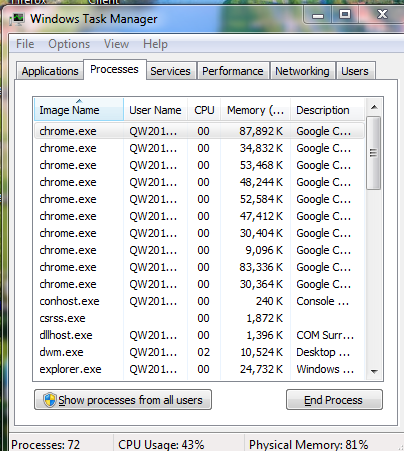Screen dimensions: 404x451
Task: Open the Help menu
Action: click(x=155, y=44)
